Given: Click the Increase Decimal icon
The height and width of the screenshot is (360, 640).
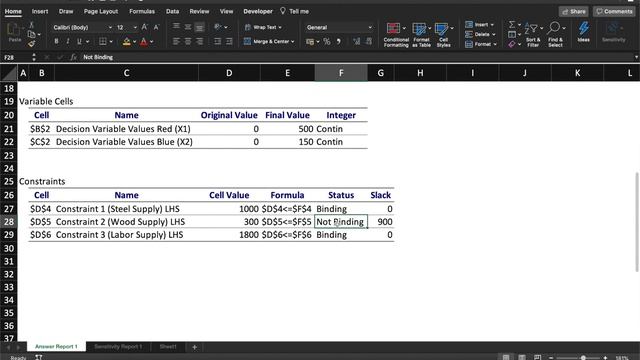Looking at the screenshot, I should coord(356,41).
